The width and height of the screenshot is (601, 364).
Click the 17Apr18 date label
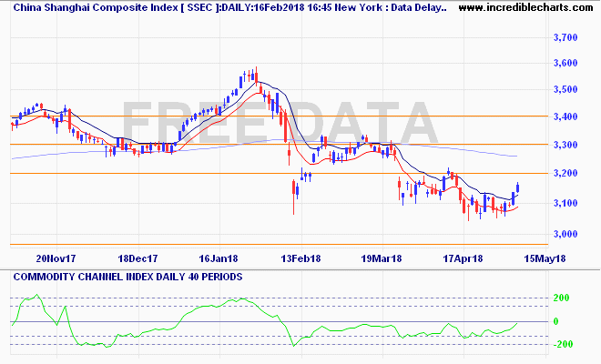[463, 258]
